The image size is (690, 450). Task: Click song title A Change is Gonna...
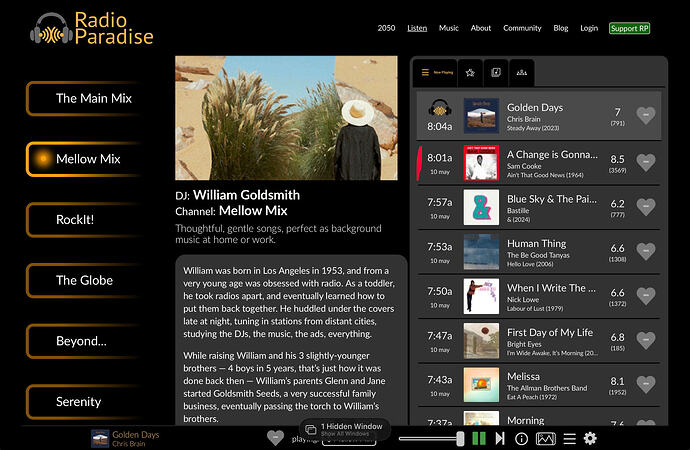coord(552,154)
